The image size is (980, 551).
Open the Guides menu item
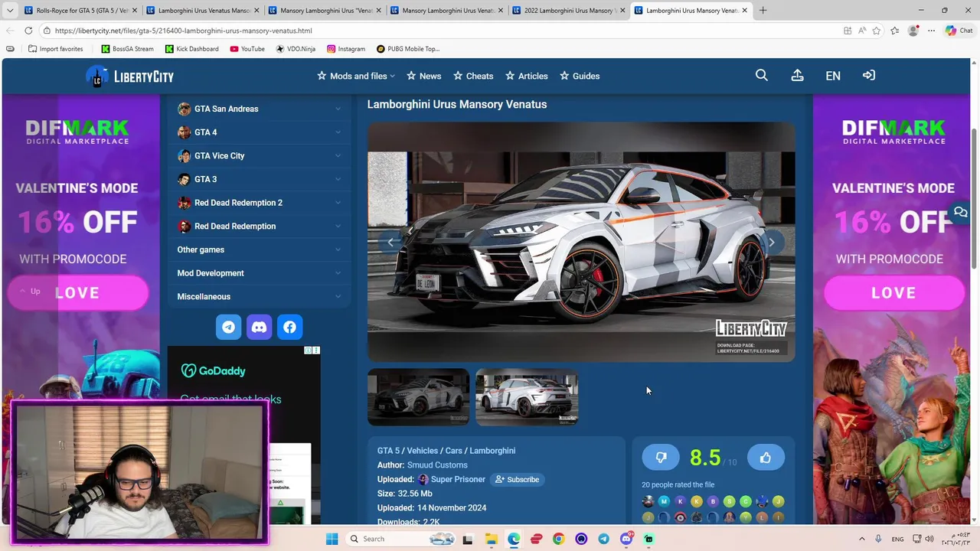pyautogui.click(x=580, y=76)
